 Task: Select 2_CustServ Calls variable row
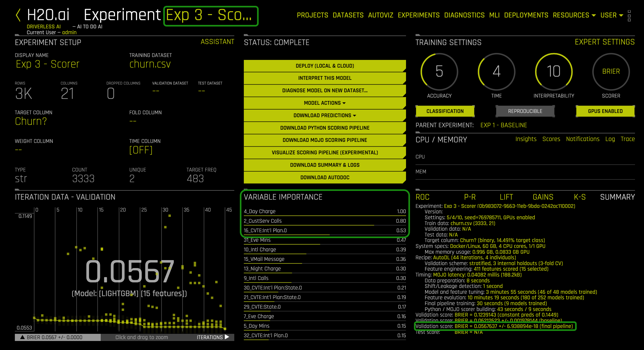[325, 221]
